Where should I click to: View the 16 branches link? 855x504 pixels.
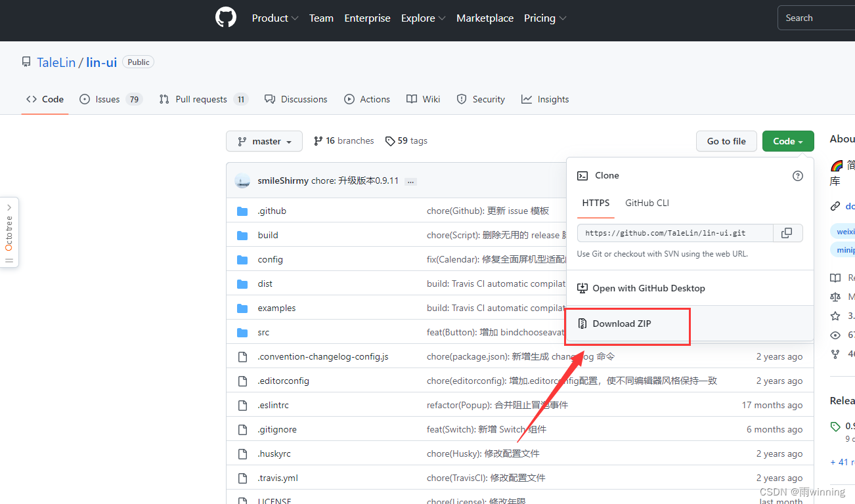pos(343,141)
